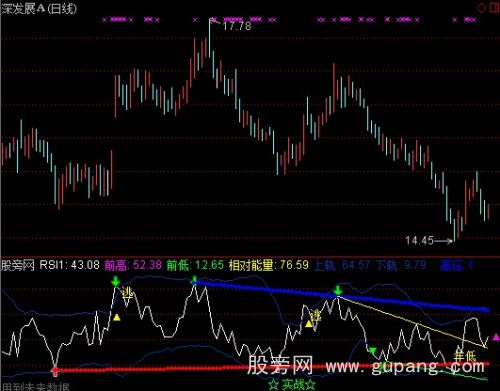500x391 pixels.
Task: Click the magenta triangle at the right edge
Action: pos(496,338)
